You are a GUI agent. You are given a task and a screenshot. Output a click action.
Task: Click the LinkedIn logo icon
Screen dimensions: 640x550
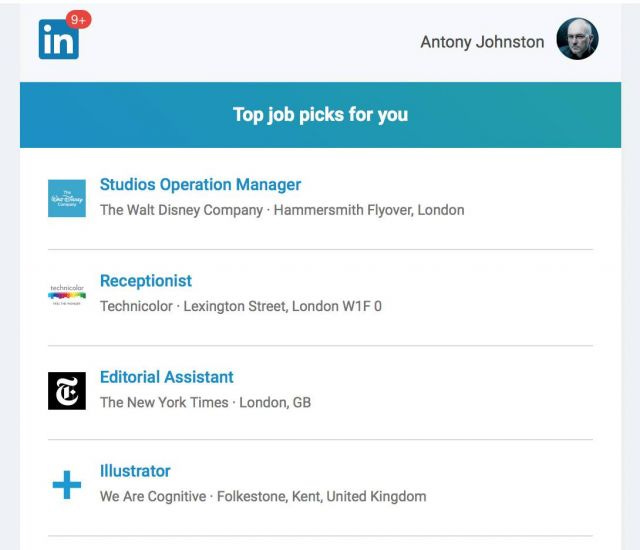tap(59, 40)
